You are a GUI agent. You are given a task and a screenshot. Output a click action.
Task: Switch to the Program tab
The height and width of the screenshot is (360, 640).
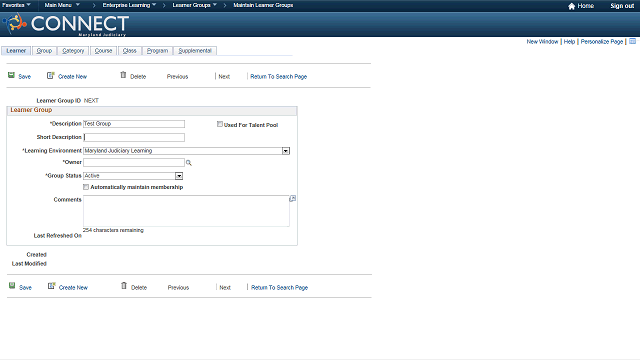(157, 51)
